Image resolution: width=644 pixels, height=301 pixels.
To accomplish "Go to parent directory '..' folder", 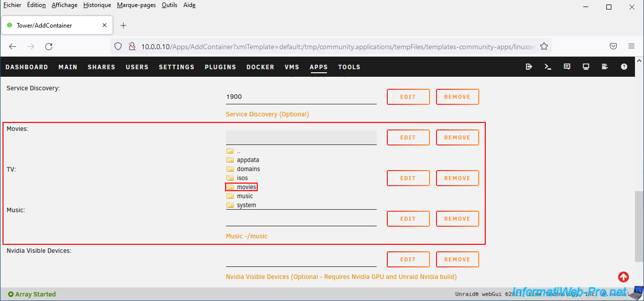I will pos(238,151).
